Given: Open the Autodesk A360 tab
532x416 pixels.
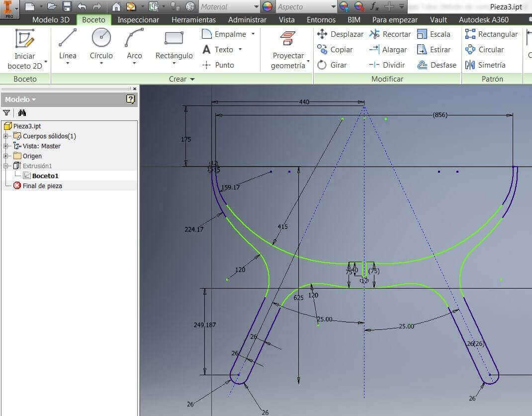Looking at the screenshot, I should pos(483,20).
